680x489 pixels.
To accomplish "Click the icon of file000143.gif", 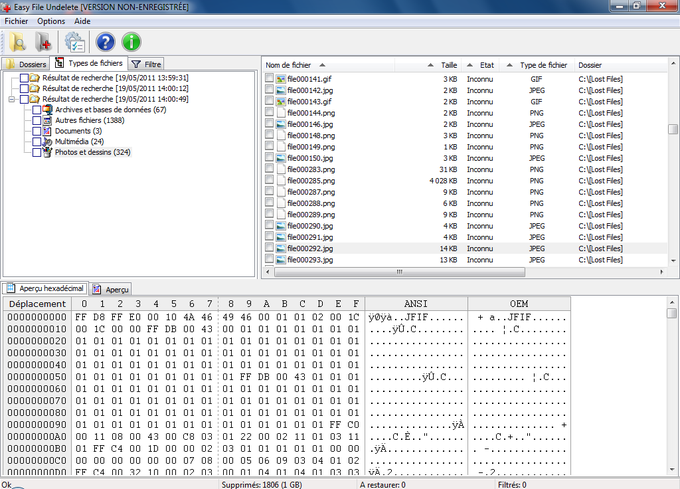I will 281,101.
